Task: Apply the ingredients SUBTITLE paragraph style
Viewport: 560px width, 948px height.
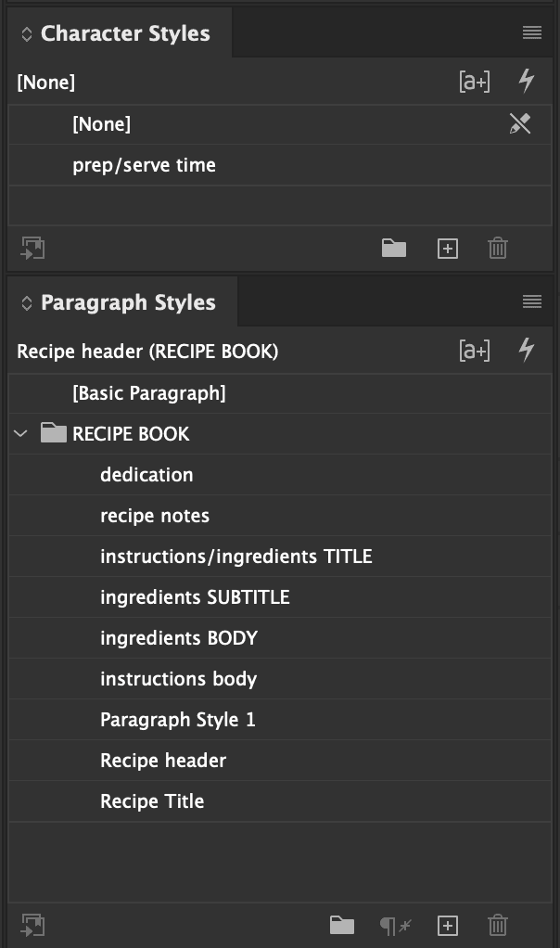Action: point(195,597)
